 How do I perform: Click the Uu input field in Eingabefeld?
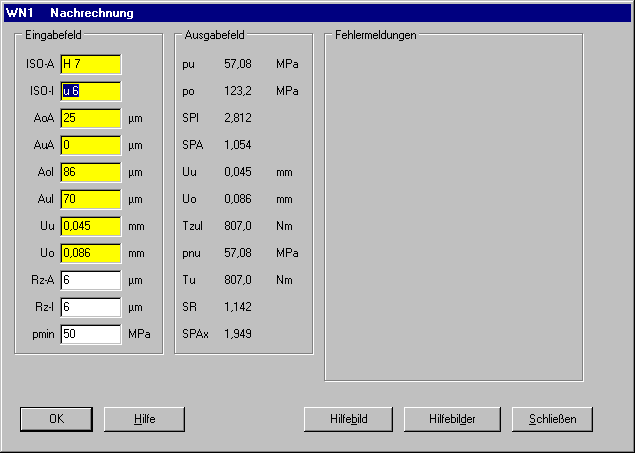[90, 226]
